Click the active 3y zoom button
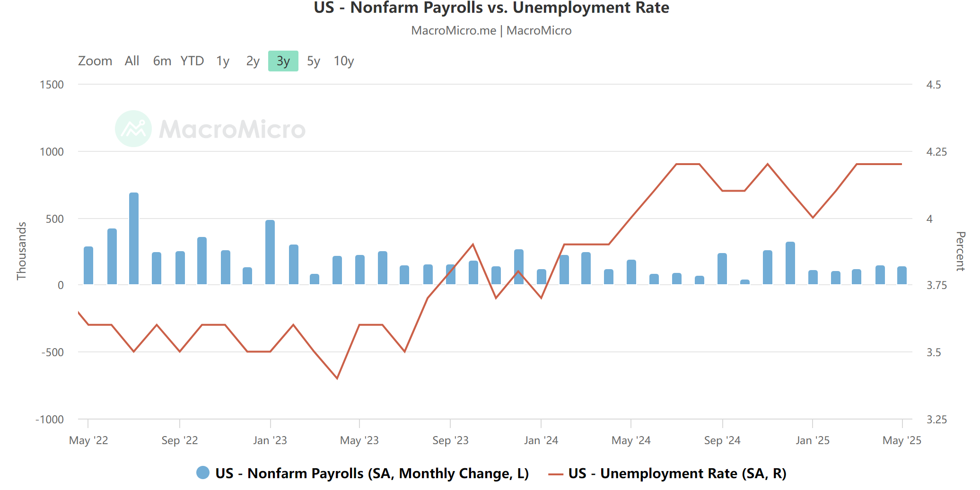 click(283, 61)
